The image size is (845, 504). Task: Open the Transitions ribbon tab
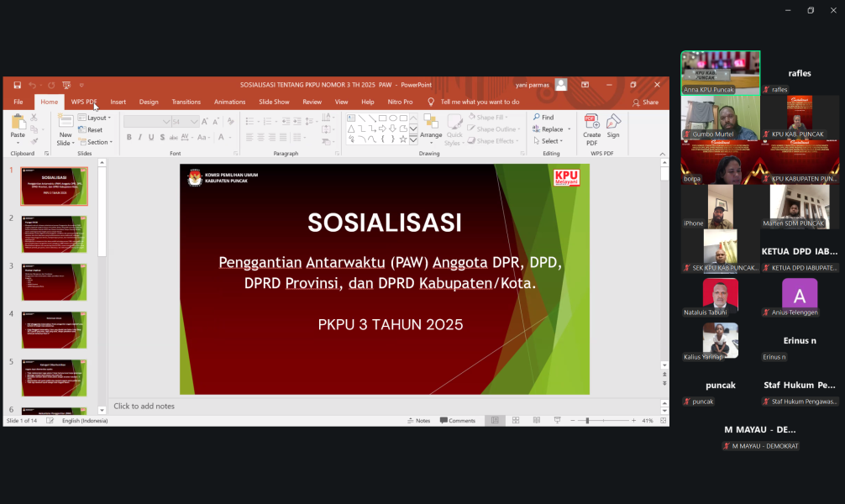(x=186, y=102)
